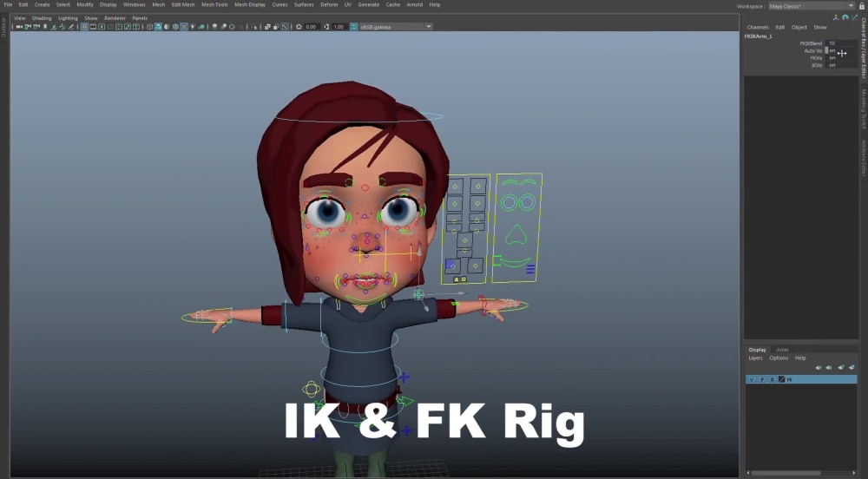This screenshot has width=868, height=479.
Task: Switch to the Anim layer tab
Action: (782, 350)
